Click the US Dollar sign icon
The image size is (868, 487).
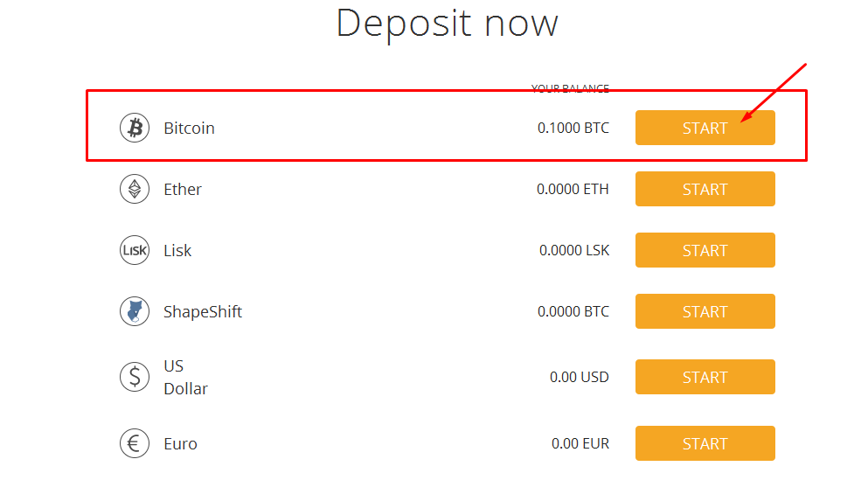135,377
